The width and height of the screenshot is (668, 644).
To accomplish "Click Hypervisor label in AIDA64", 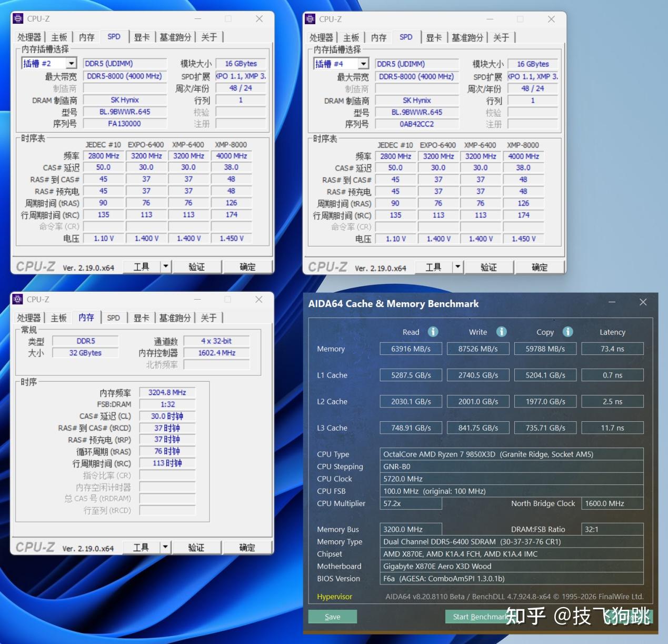I will (x=335, y=597).
